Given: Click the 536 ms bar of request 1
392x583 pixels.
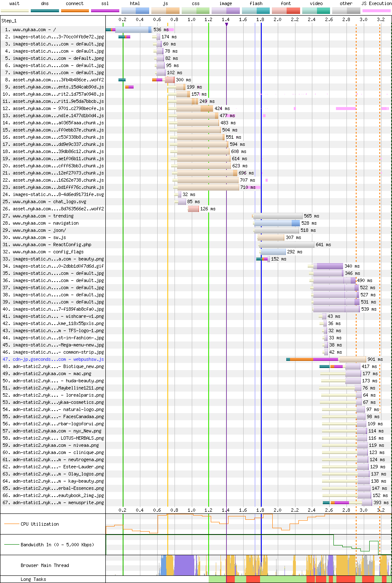Looking at the screenshot, I should (133, 30).
